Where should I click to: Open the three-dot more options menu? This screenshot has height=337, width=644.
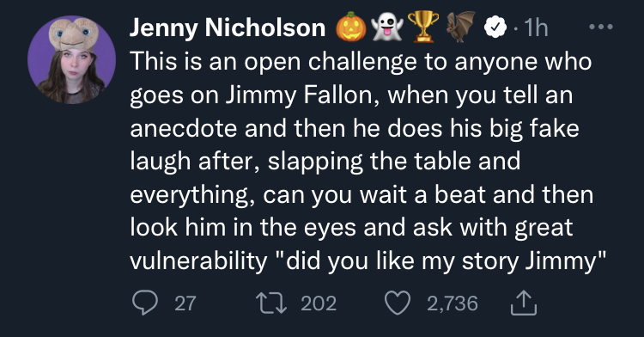coord(601,28)
